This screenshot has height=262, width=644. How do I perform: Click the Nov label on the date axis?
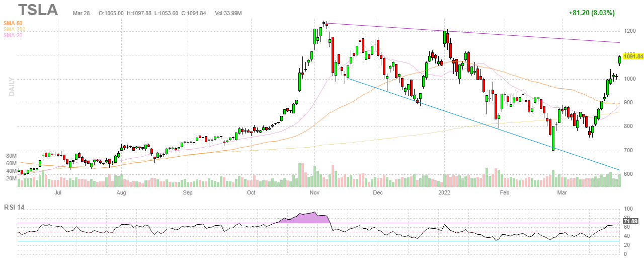[x=315, y=192]
